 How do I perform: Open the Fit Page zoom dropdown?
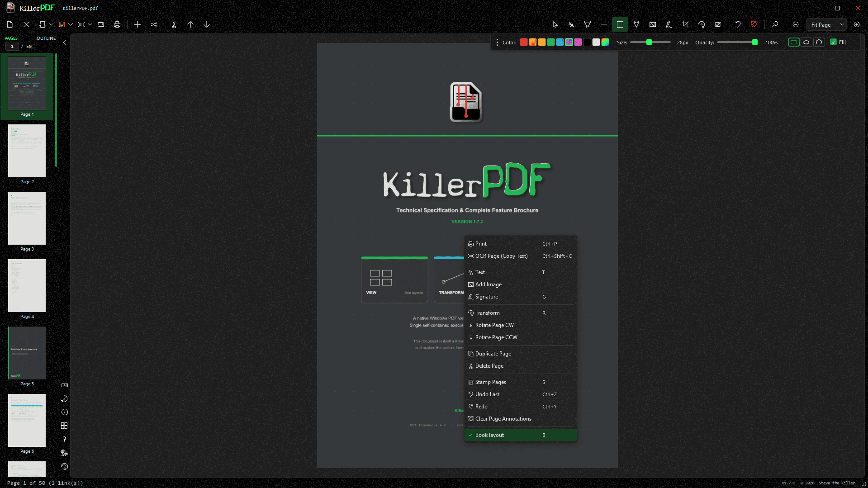click(826, 24)
